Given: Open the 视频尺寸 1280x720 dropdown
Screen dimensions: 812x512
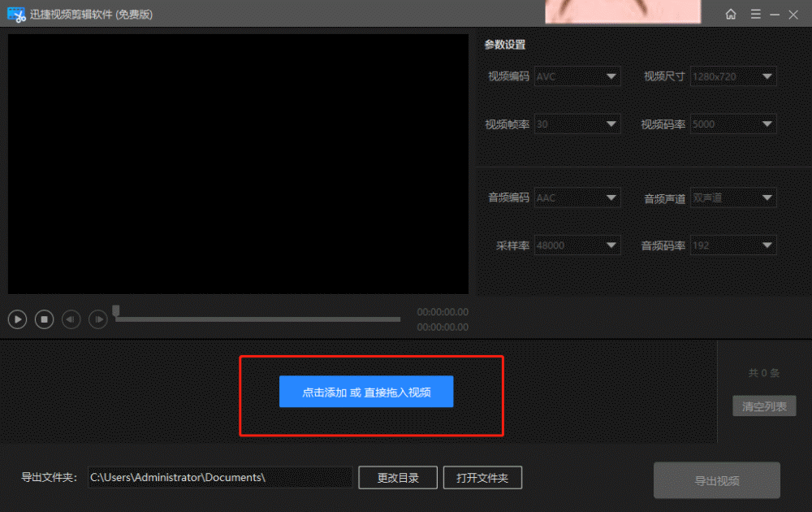Looking at the screenshot, I should point(733,76).
